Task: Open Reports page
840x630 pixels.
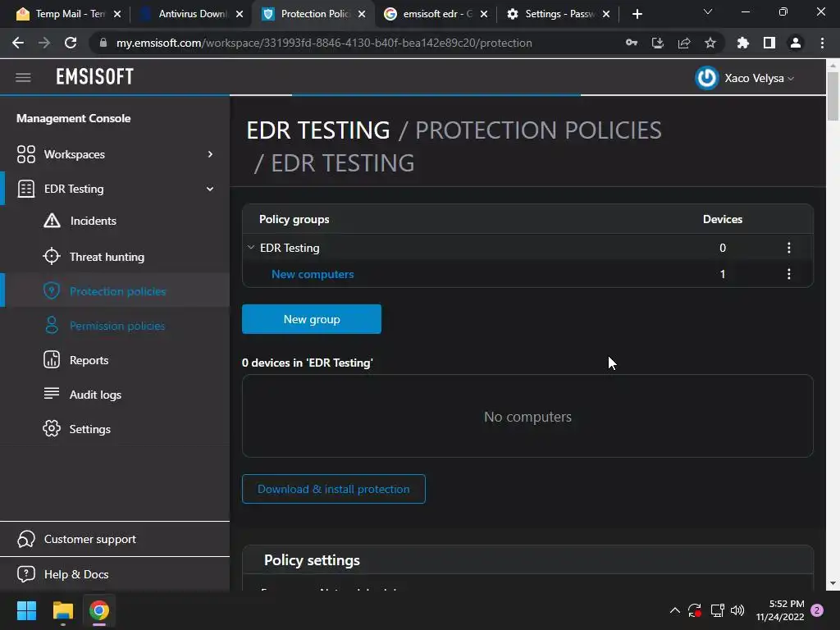Action: (89, 361)
